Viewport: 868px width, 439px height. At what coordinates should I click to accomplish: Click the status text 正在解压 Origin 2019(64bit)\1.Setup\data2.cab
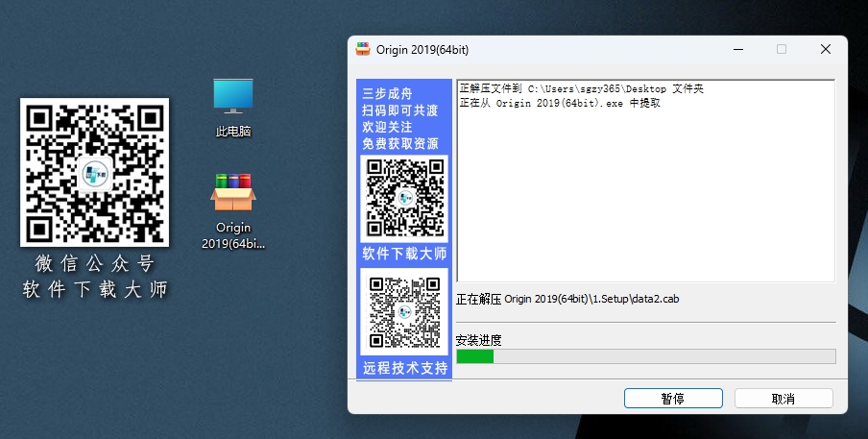[x=567, y=299]
